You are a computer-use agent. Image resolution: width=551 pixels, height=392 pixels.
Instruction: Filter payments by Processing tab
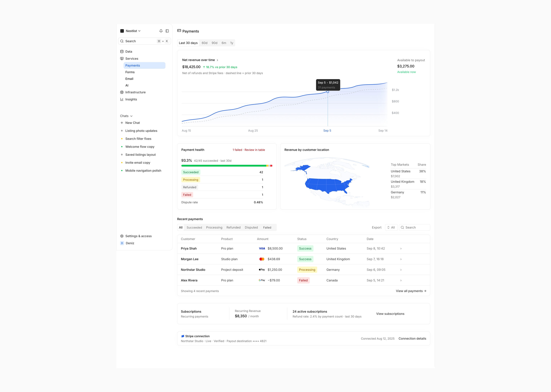pos(214,227)
